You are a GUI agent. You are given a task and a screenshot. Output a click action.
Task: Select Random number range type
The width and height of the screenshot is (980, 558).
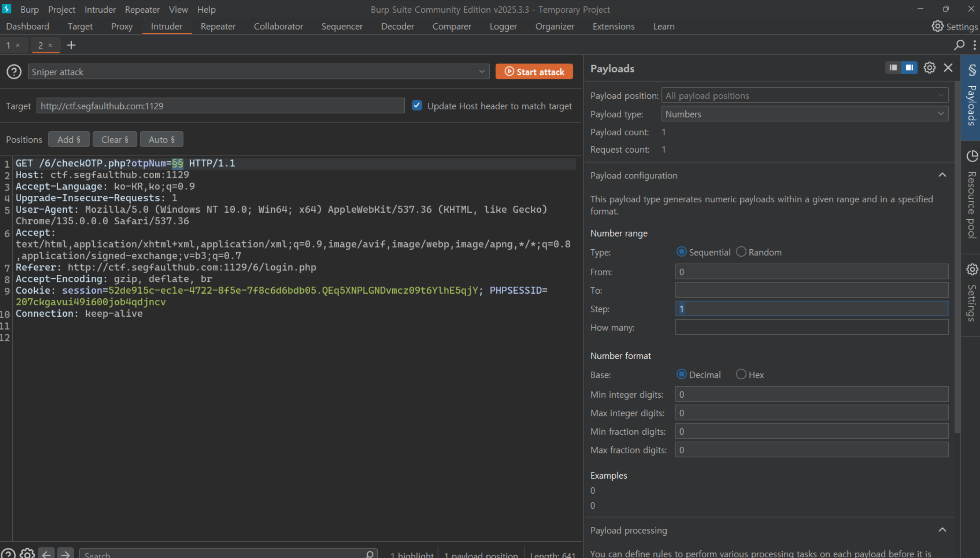[741, 252]
